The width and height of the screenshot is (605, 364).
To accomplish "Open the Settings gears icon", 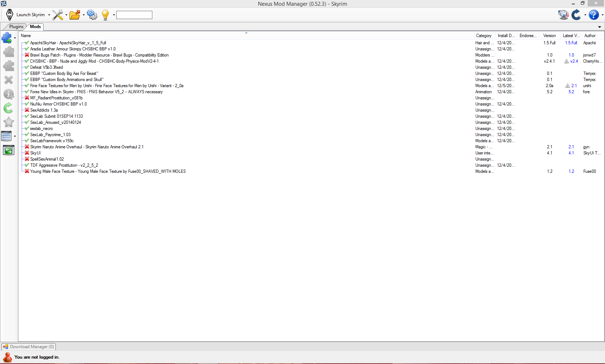I will point(92,15).
